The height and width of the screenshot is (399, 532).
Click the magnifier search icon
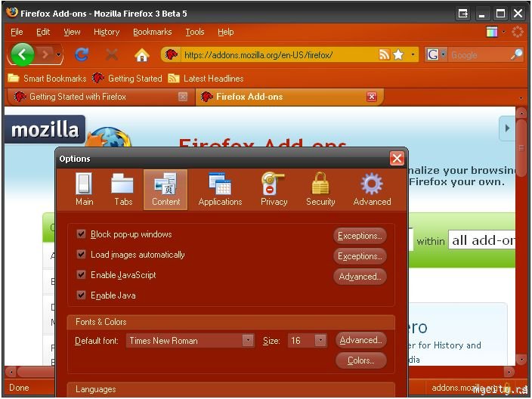point(516,54)
